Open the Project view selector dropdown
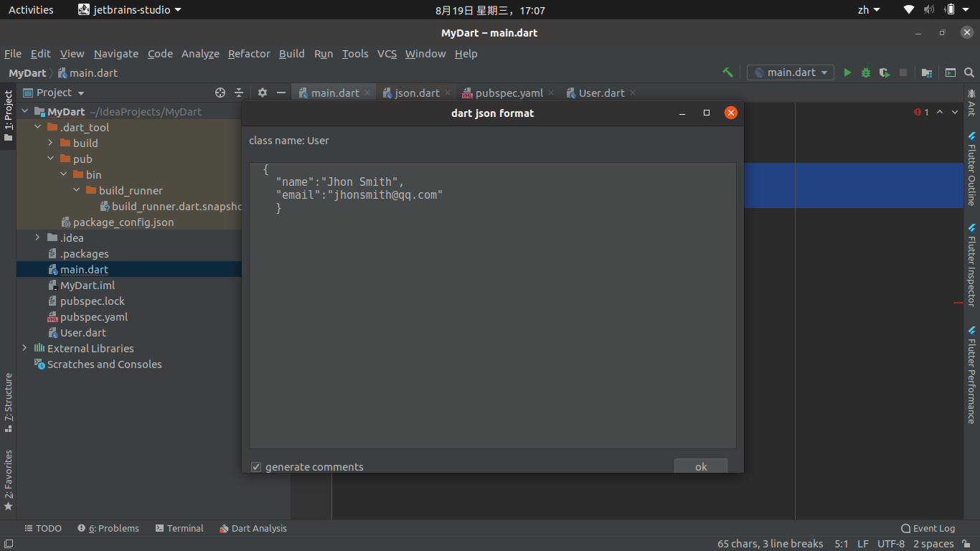 click(55, 93)
